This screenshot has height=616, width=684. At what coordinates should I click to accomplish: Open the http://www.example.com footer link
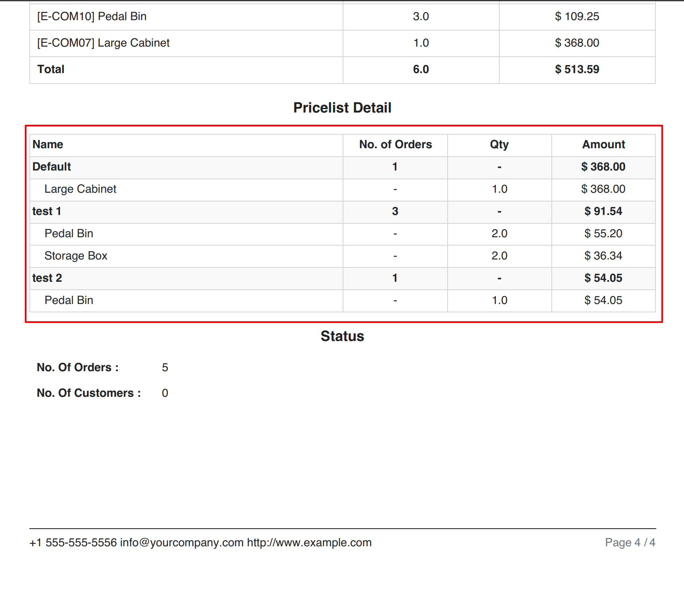[x=309, y=543]
